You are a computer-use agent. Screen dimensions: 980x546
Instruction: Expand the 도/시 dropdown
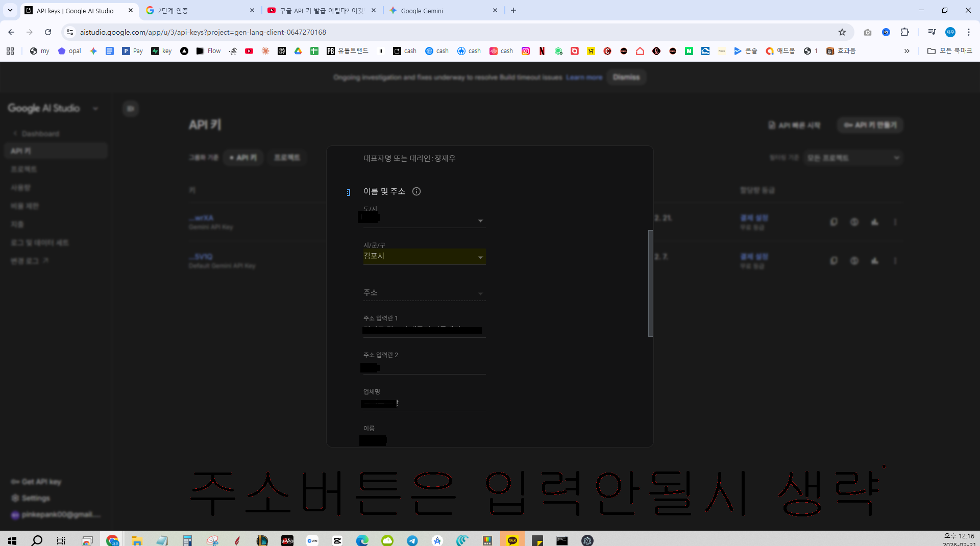pos(424,218)
